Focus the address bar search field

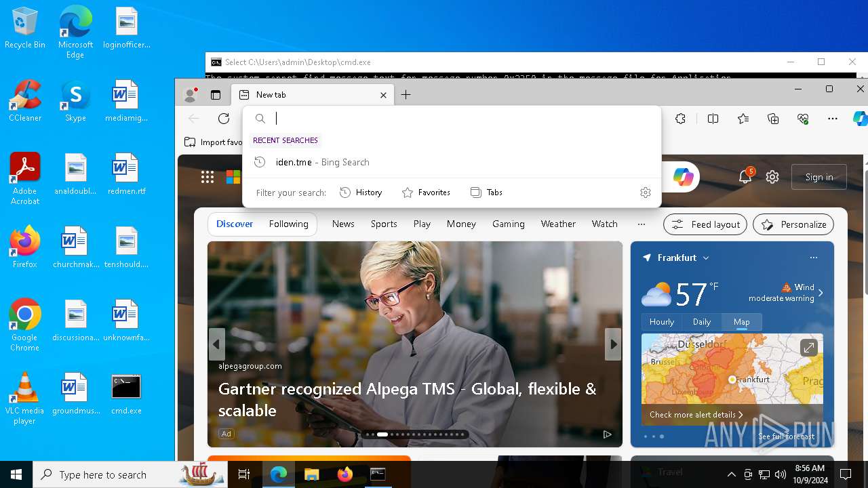click(x=452, y=119)
